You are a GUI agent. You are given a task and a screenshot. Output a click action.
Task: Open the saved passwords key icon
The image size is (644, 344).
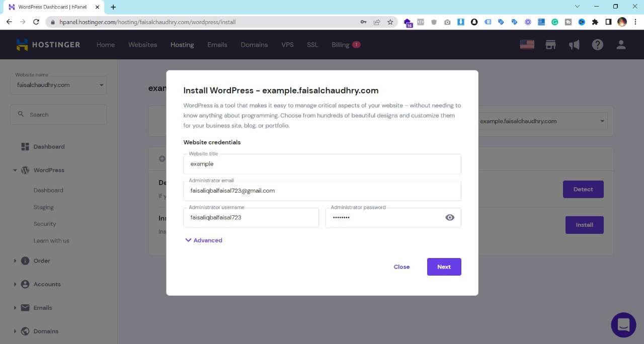(x=363, y=22)
